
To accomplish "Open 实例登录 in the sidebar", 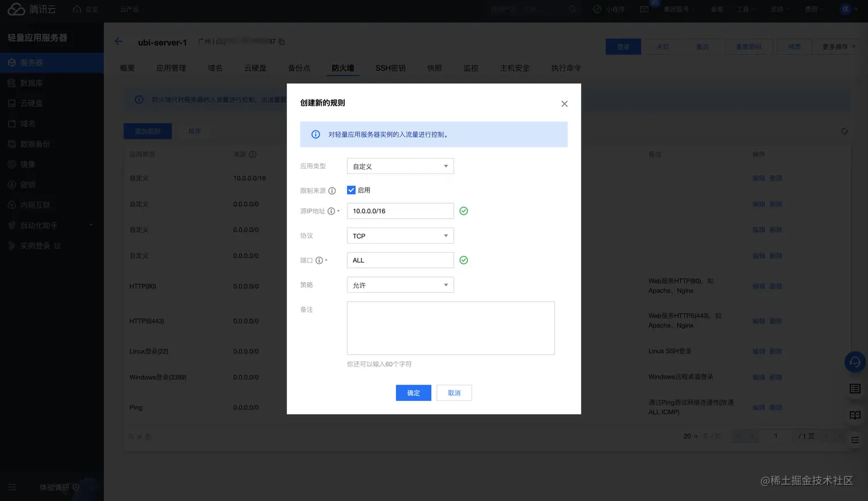I will tap(52, 246).
